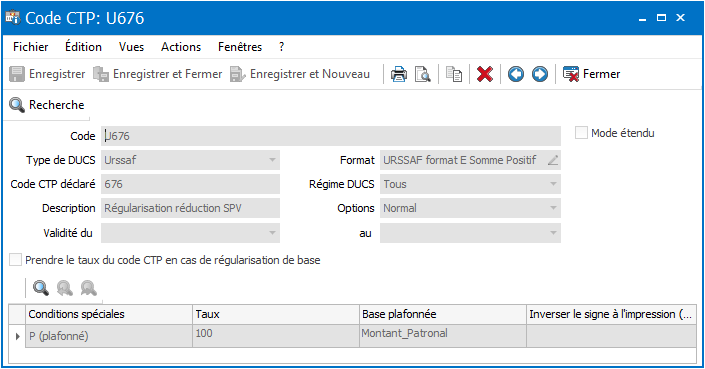Go to next record arrow
Viewport: 705px width, 369px height.
[540, 74]
